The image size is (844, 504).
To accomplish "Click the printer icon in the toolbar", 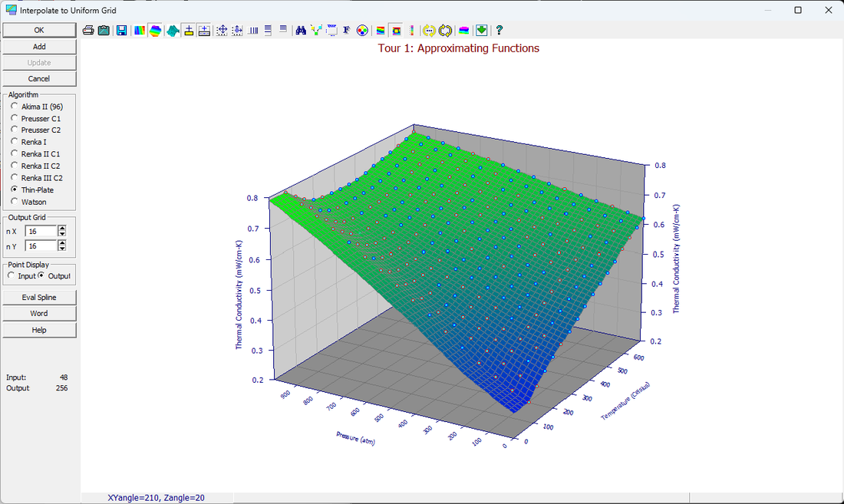I will tap(88, 31).
